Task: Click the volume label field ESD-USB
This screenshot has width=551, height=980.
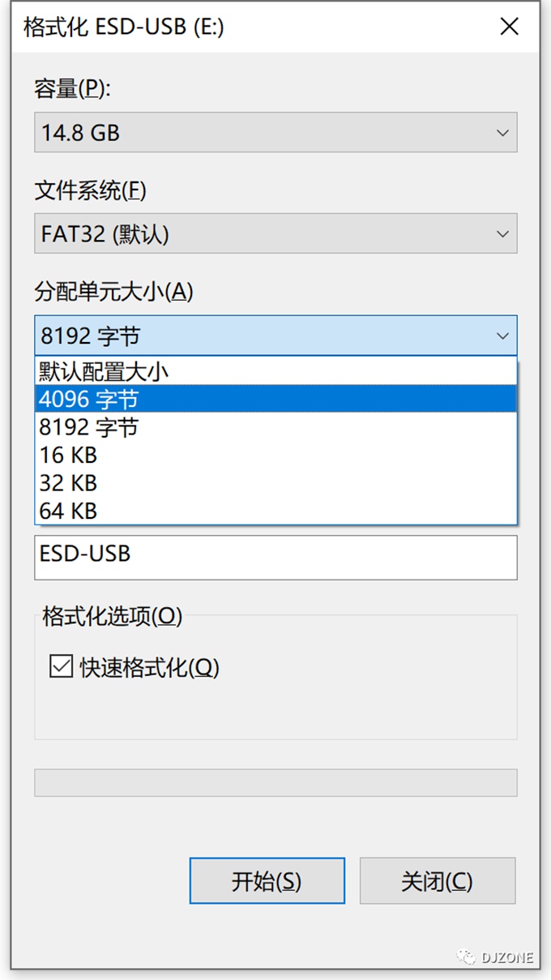Action: pos(275,557)
